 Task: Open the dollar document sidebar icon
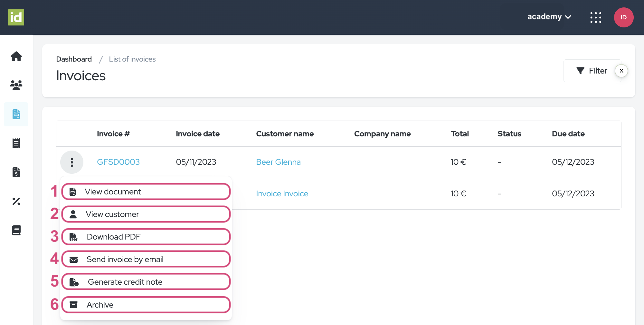pos(16,172)
